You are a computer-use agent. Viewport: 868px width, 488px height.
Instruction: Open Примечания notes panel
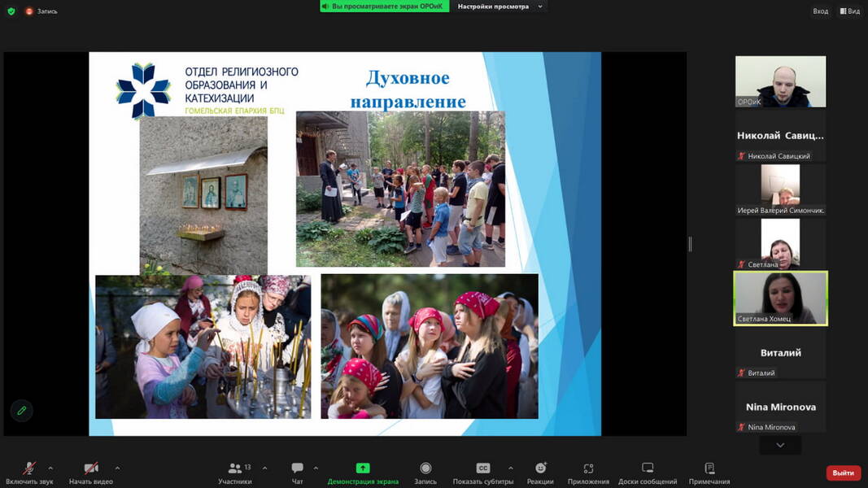pyautogui.click(x=709, y=473)
